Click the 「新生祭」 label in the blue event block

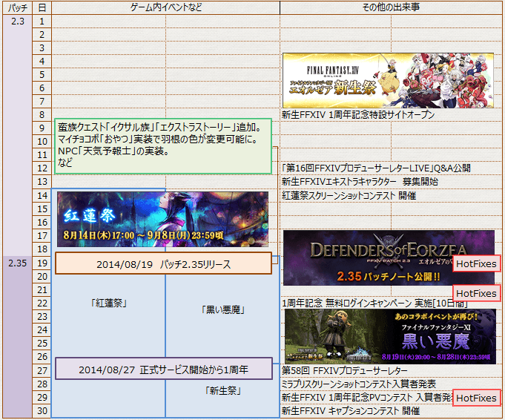click(223, 390)
